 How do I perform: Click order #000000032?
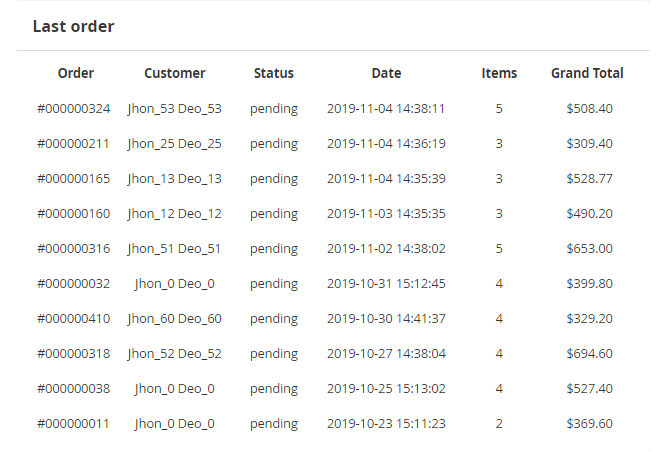click(74, 283)
